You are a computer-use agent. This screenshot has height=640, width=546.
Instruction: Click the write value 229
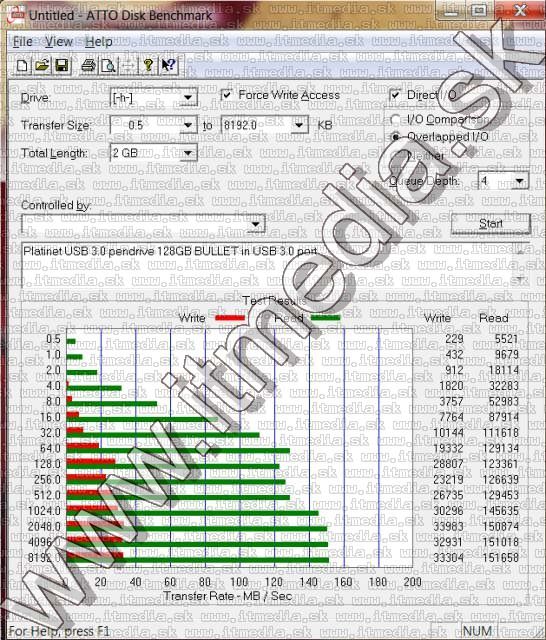click(454, 339)
